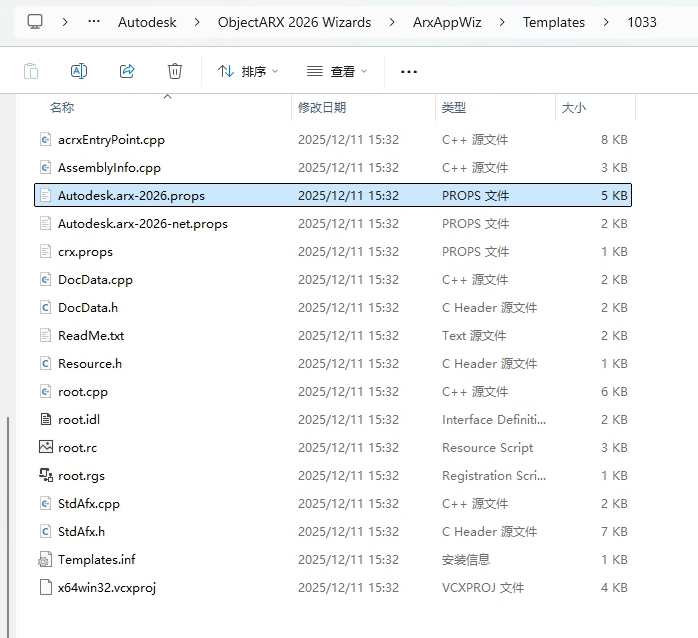The image size is (698, 638).
Task: Open the 排序 sort dropdown
Action: [x=248, y=71]
